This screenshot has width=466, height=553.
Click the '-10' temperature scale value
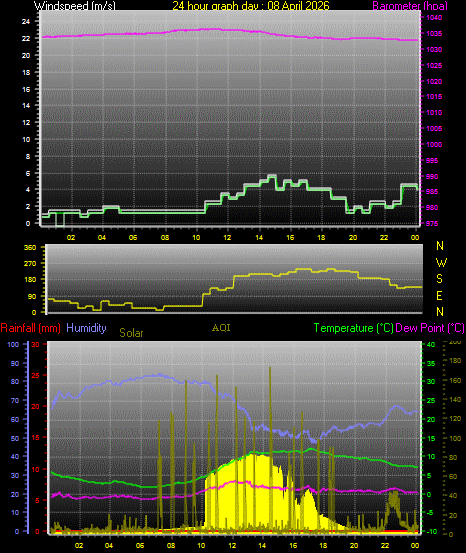pyautogui.click(x=432, y=532)
